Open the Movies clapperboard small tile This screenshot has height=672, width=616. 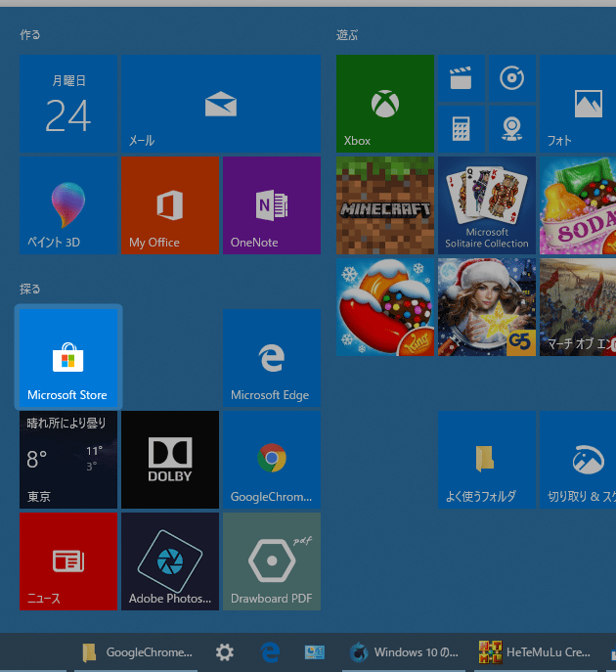[462, 78]
